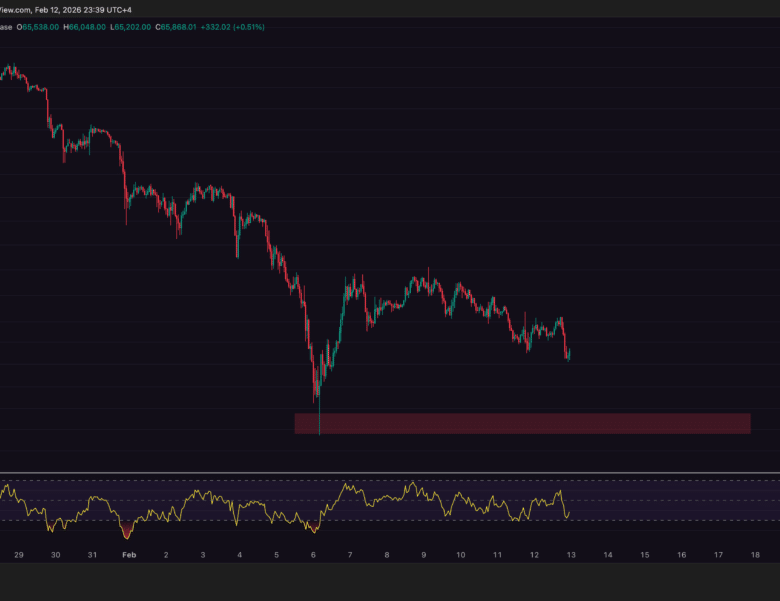
Task: Click the '18' date on time axis
Action: click(755, 554)
